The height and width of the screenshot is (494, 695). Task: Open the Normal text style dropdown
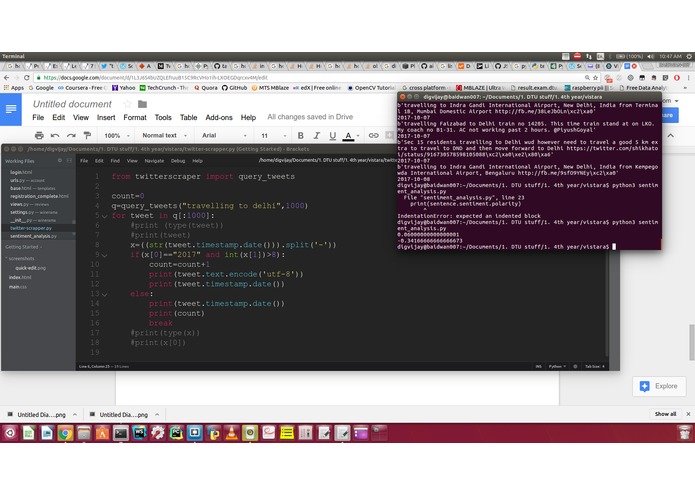click(164, 135)
